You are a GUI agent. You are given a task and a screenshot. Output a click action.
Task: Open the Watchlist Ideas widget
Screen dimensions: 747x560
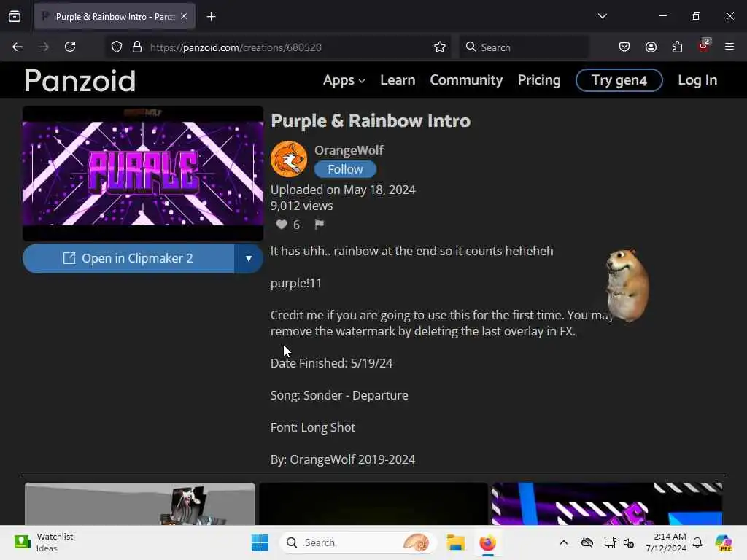click(x=43, y=542)
